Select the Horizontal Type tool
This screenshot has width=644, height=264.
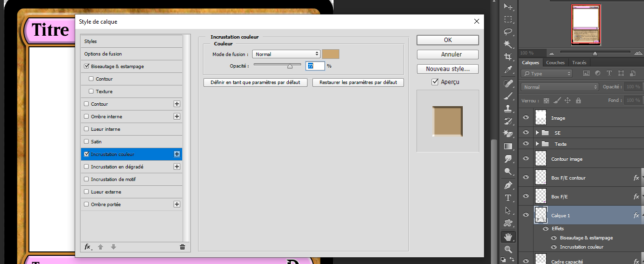508,198
